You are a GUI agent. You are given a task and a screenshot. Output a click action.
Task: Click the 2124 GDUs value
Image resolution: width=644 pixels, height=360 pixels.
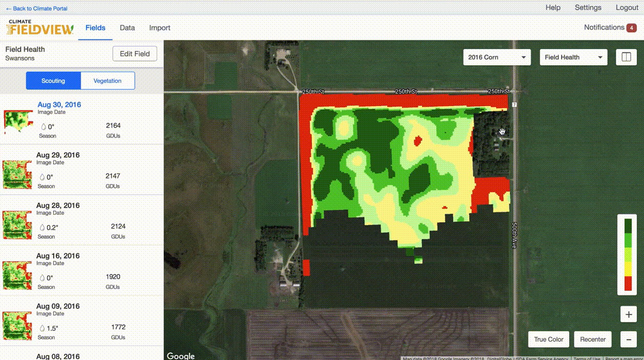pos(118,227)
